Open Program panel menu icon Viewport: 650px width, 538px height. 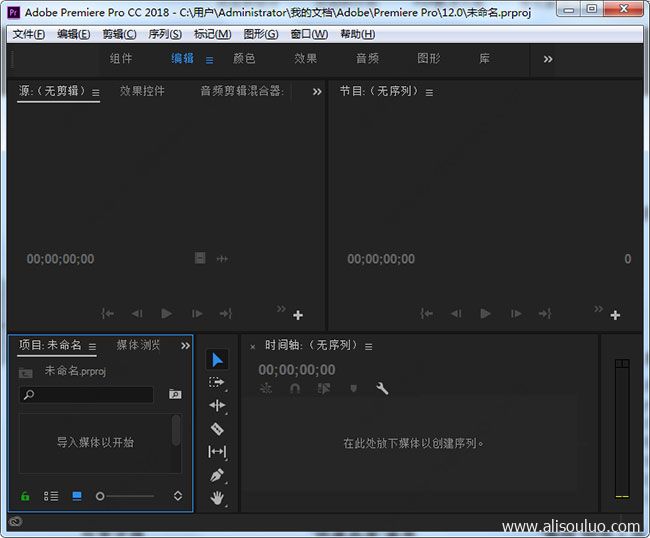[429, 92]
